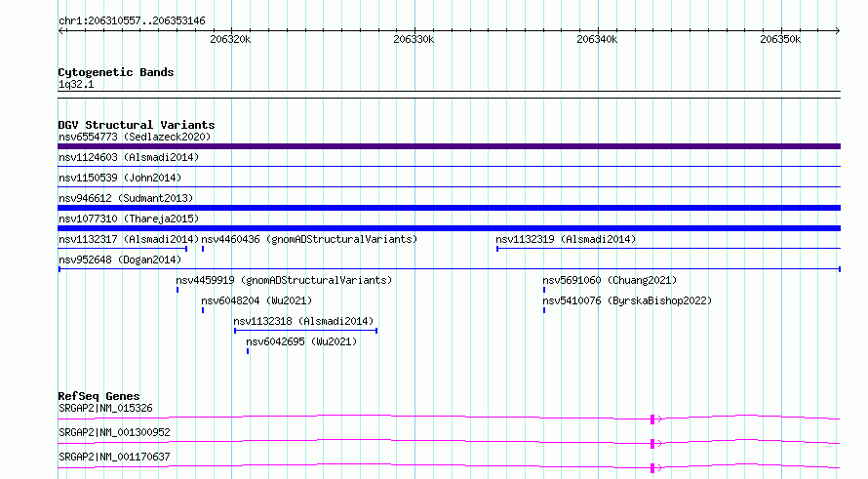Click the thick blue nsv946612 variant bar
Image resolution: width=868 pixels, height=479 pixels.
[449, 208]
